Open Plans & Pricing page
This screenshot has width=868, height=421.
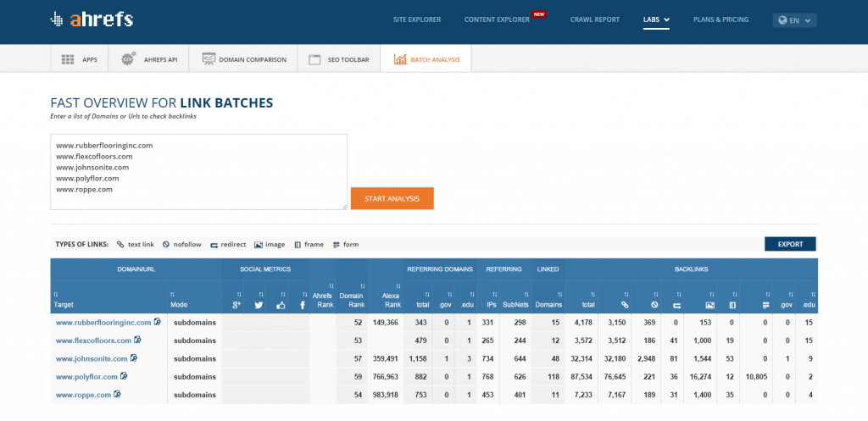(x=721, y=19)
